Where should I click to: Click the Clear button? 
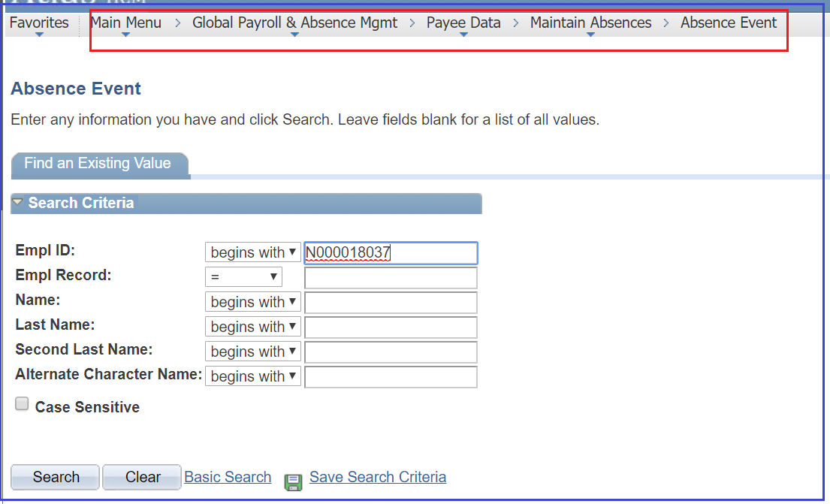[x=142, y=477]
